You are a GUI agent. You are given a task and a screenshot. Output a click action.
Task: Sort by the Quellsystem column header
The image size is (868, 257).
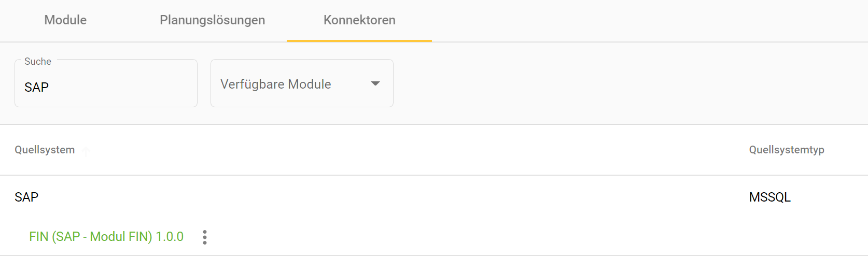45,150
